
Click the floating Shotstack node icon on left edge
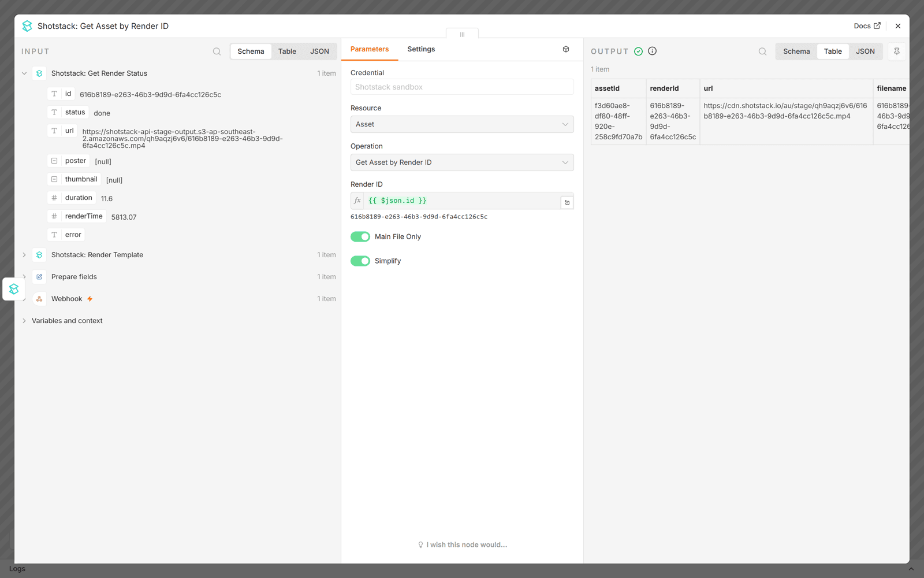click(x=14, y=289)
